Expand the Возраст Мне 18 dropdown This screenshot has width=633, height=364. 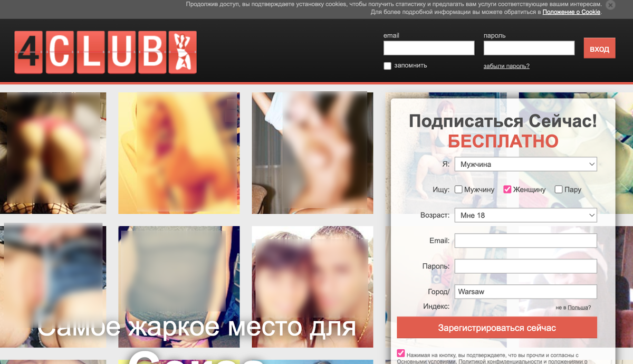(x=525, y=215)
